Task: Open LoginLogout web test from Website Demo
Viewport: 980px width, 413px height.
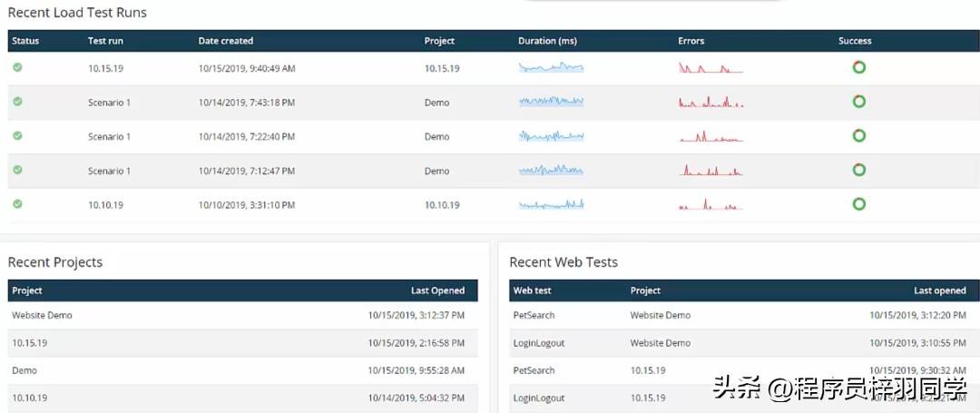Action: coord(538,343)
